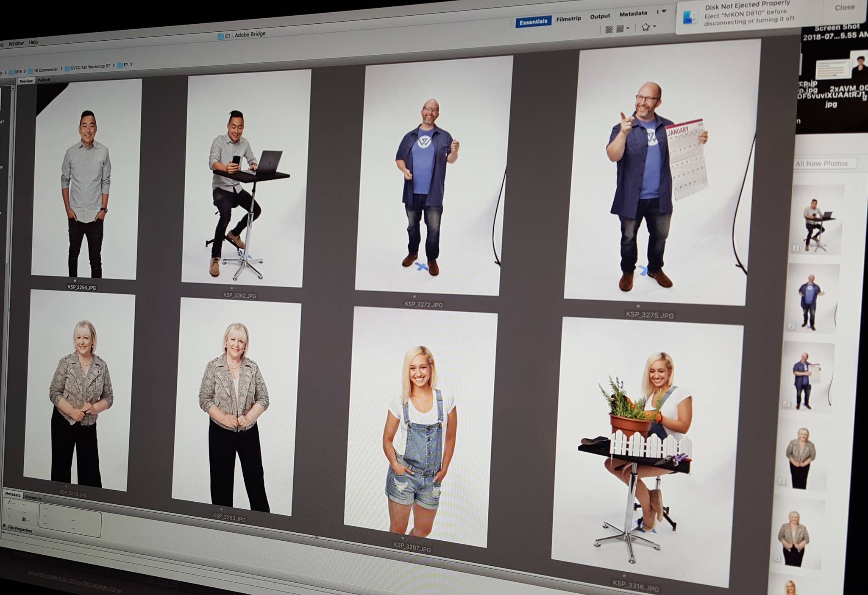Image resolution: width=868 pixels, height=595 pixels.
Task: Click the star rating filter icon
Action: coord(645,27)
